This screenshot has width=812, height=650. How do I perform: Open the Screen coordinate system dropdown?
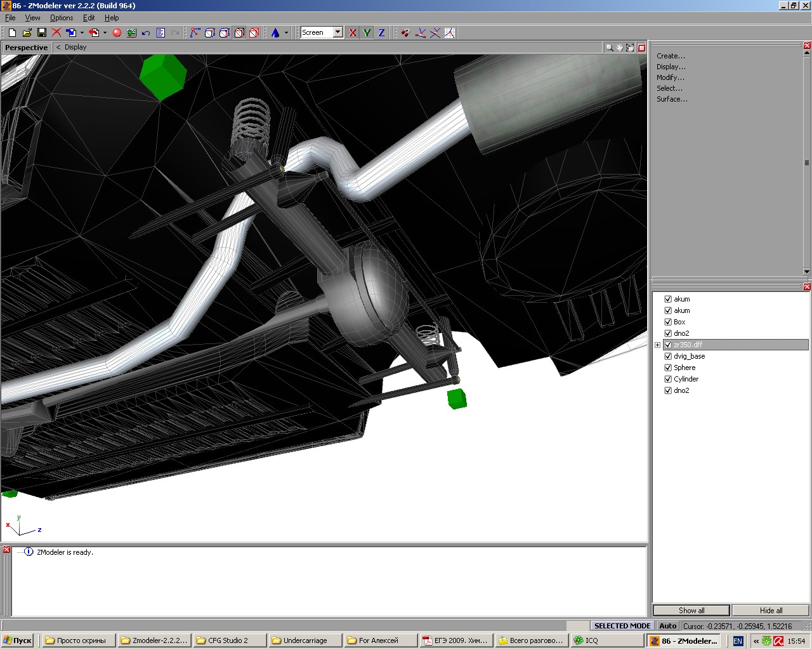click(x=338, y=32)
